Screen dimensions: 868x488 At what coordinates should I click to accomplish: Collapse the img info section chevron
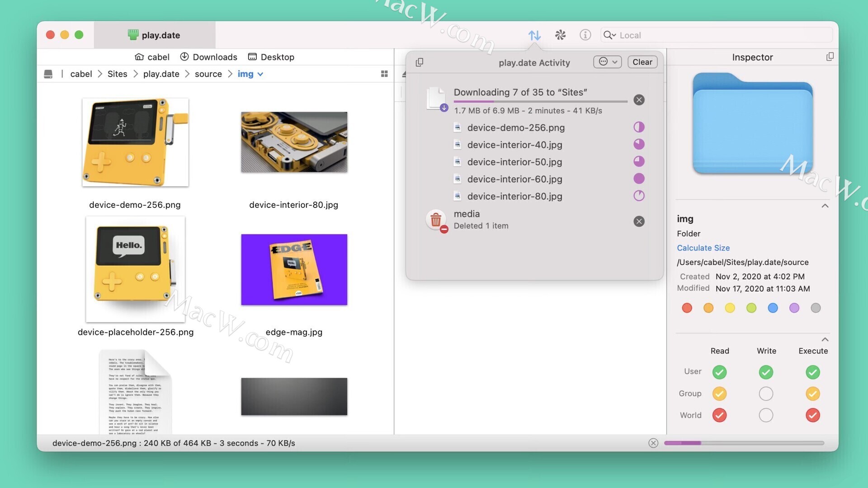click(825, 206)
